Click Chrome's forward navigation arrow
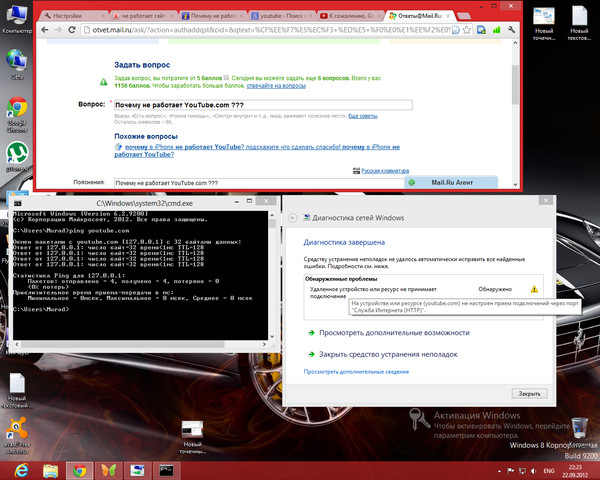Image resolution: width=600 pixels, height=480 pixels. [58, 30]
